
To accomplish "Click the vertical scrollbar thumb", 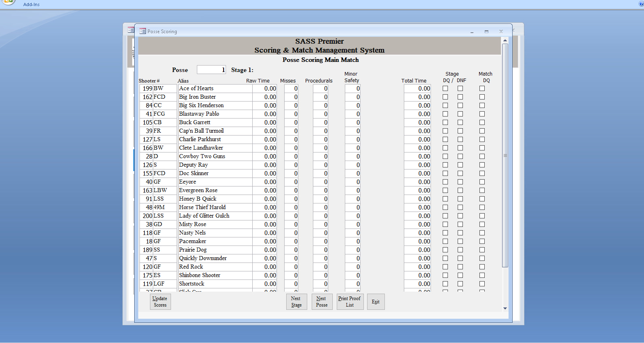I will (x=505, y=155).
